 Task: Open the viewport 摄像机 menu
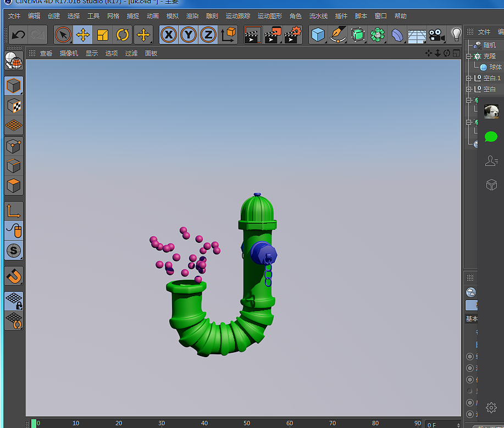pyautogui.click(x=69, y=53)
